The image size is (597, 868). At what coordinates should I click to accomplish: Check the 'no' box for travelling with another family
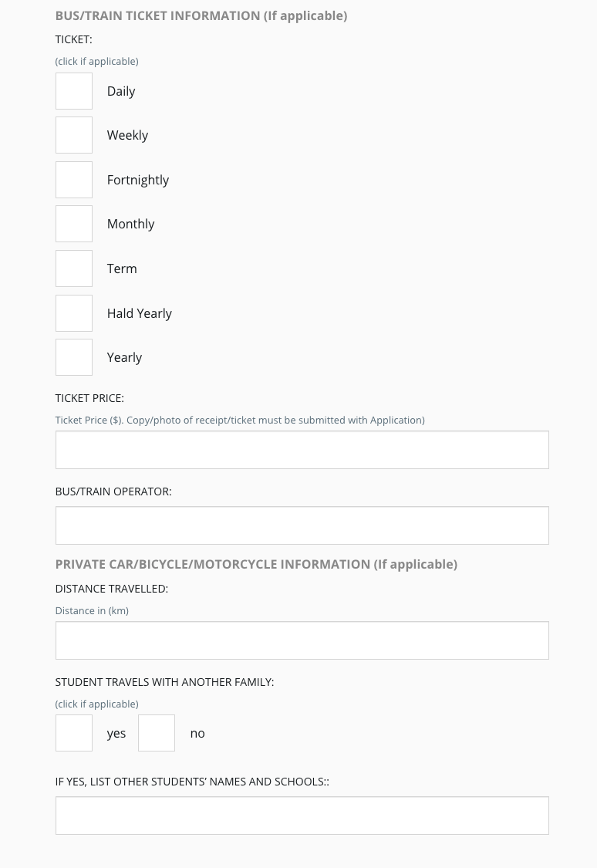[157, 733]
